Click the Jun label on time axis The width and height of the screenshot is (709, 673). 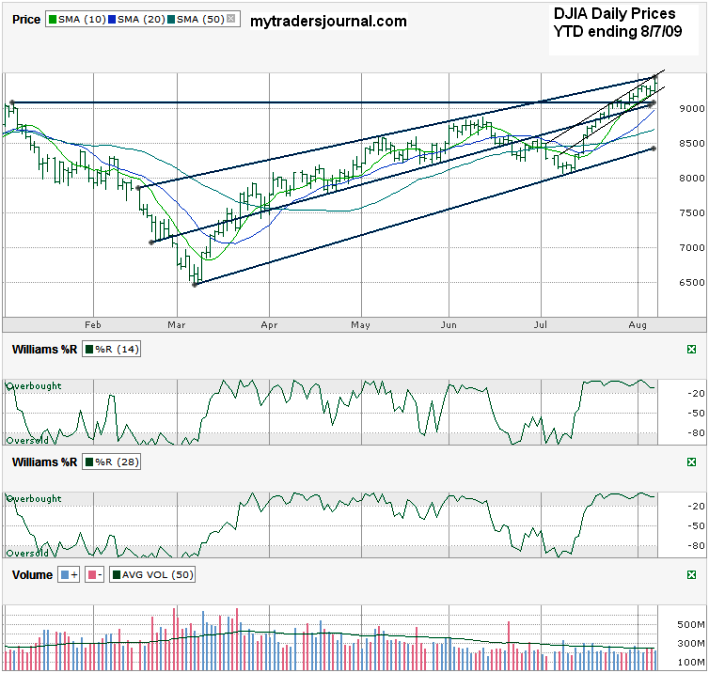[449, 325]
